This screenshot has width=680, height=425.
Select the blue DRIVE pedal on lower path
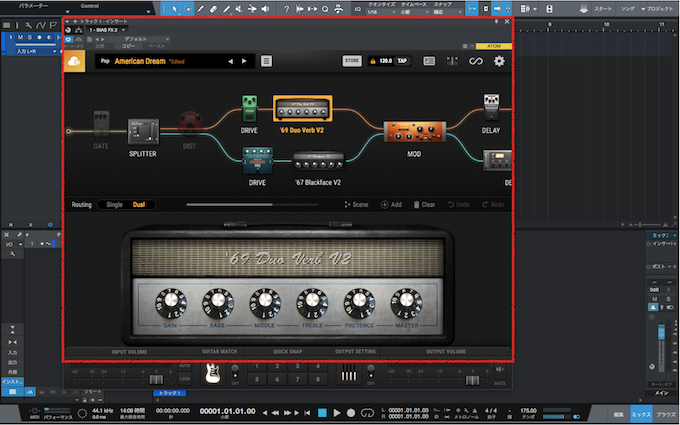pos(258,161)
